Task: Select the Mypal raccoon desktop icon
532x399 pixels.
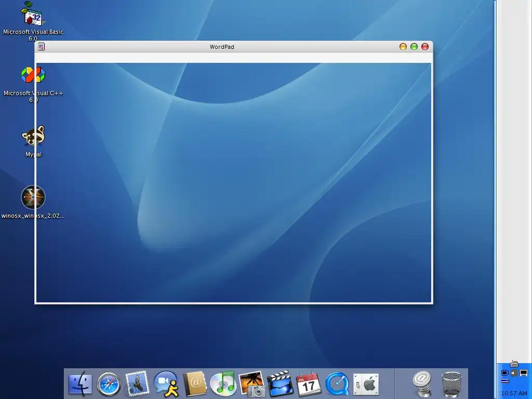Action: (x=33, y=136)
